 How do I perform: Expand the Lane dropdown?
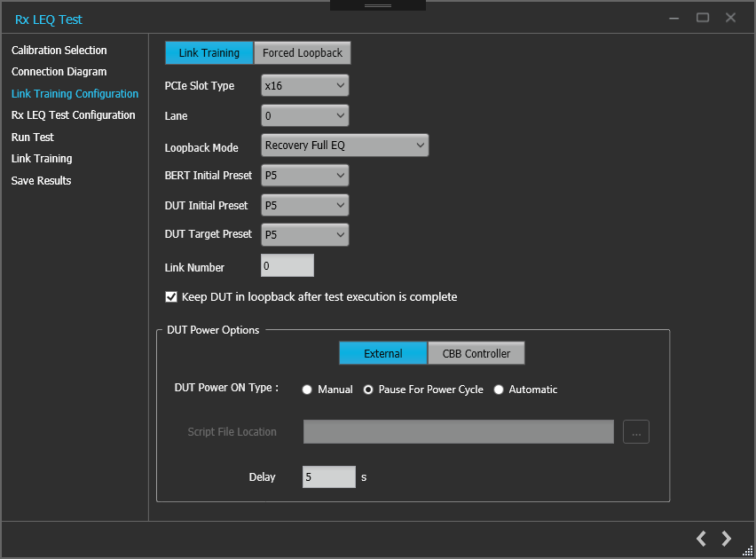[x=304, y=115]
